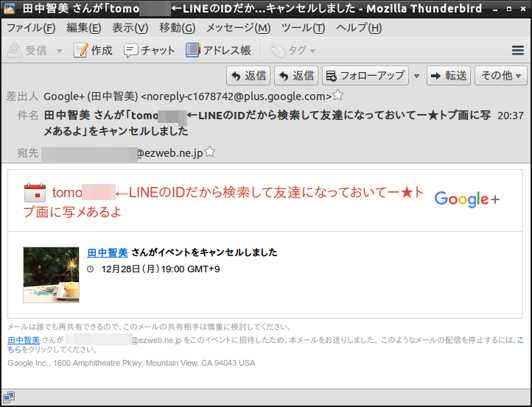Star the sender Google+ contact
The image size is (532, 407).
click(338, 95)
